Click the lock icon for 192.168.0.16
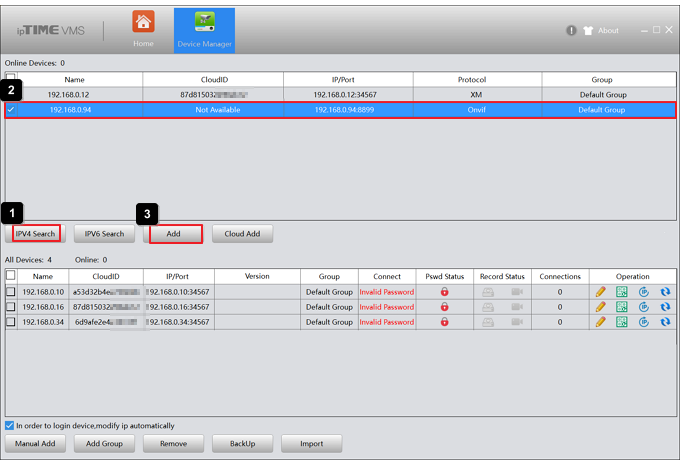Screen dimensions: 680x465 (445, 307)
